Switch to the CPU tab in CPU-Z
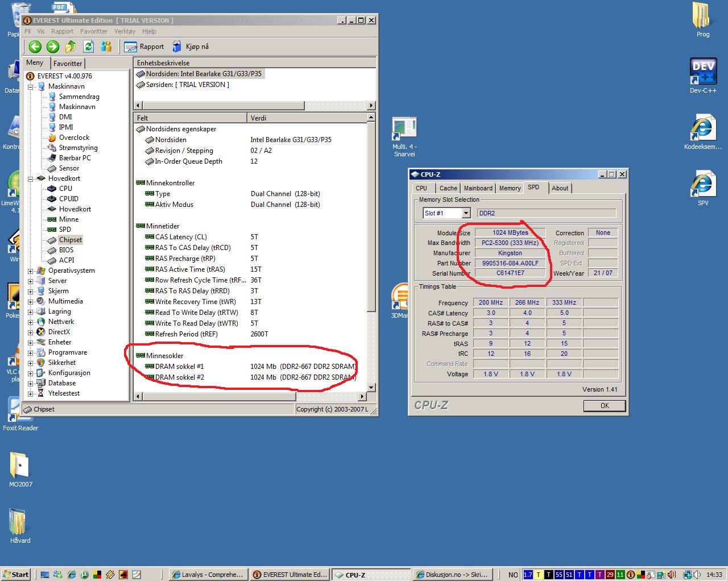Viewport: 728px width, 582px height. pyautogui.click(x=421, y=188)
